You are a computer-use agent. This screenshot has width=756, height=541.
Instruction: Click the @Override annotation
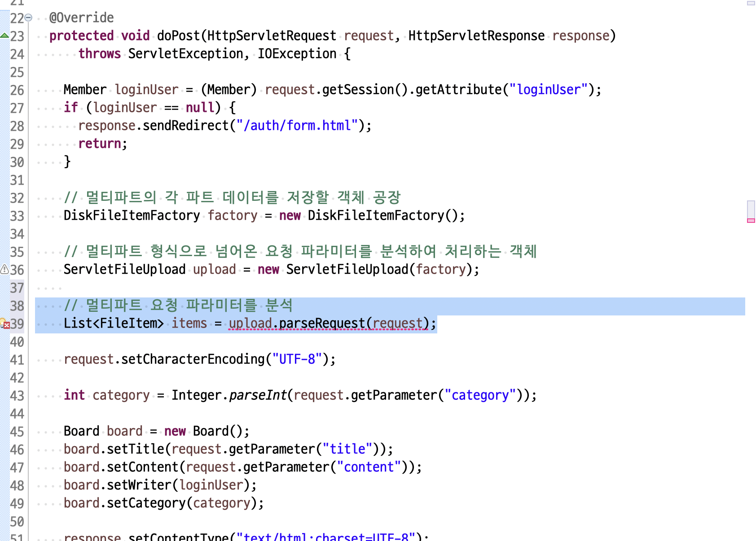point(82,18)
